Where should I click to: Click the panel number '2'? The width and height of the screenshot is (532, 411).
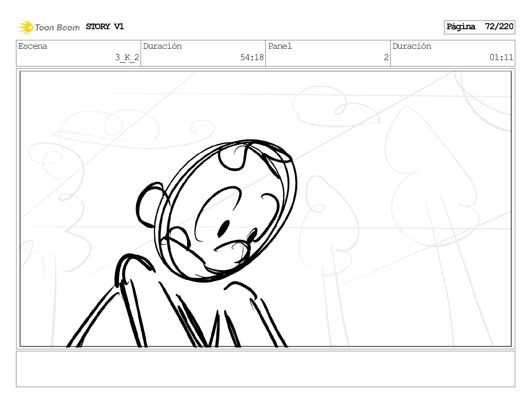pyautogui.click(x=386, y=57)
